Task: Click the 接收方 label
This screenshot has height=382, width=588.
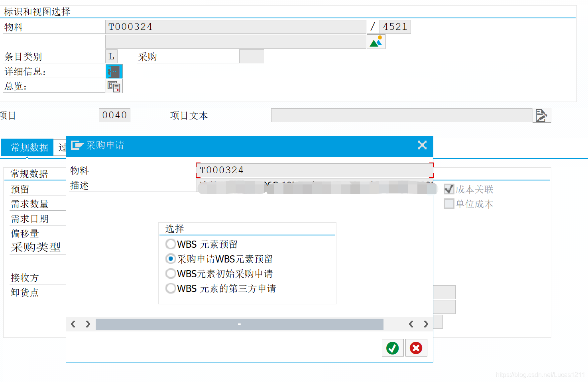Action: tap(25, 278)
